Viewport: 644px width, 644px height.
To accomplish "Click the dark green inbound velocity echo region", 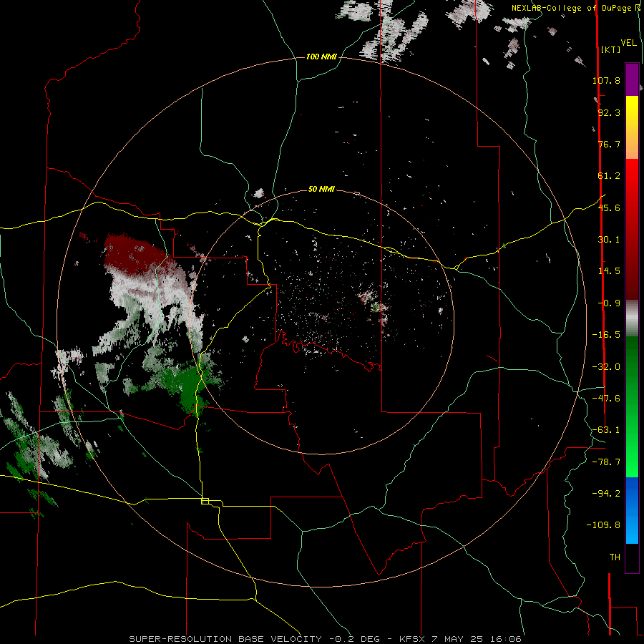I will pyautogui.click(x=190, y=384).
